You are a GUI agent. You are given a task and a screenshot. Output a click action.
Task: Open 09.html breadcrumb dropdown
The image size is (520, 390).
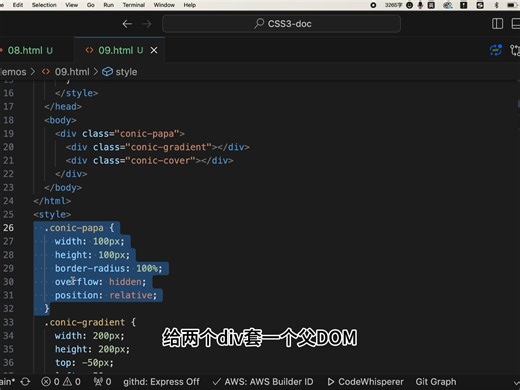pos(72,72)
